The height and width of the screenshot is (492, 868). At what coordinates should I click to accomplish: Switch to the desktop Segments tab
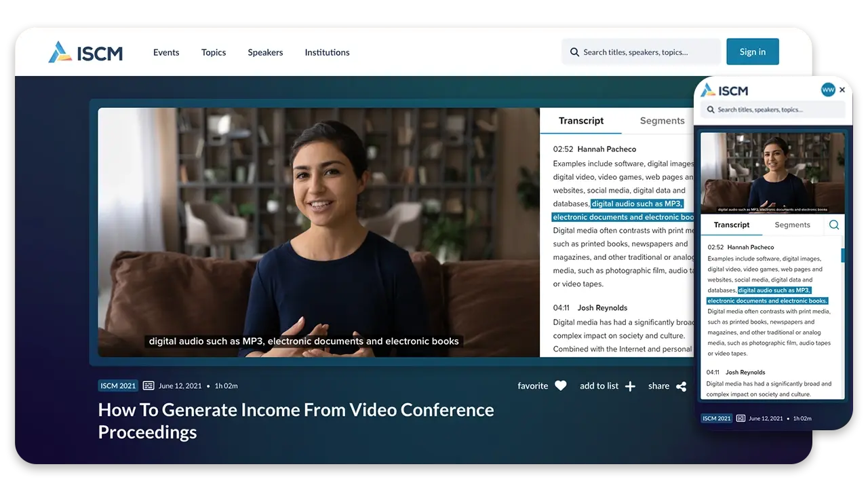[662, 121]
